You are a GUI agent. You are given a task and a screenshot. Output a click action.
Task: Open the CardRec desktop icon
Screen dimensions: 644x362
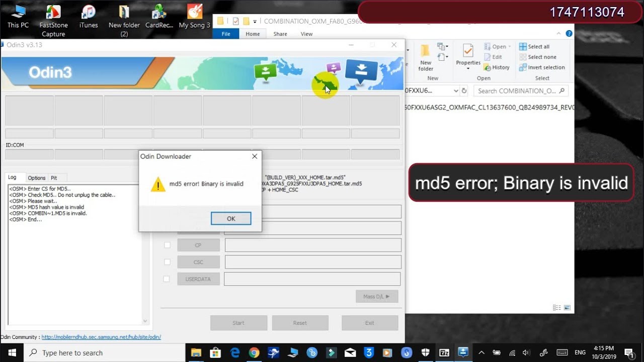[x=159, y=17]
